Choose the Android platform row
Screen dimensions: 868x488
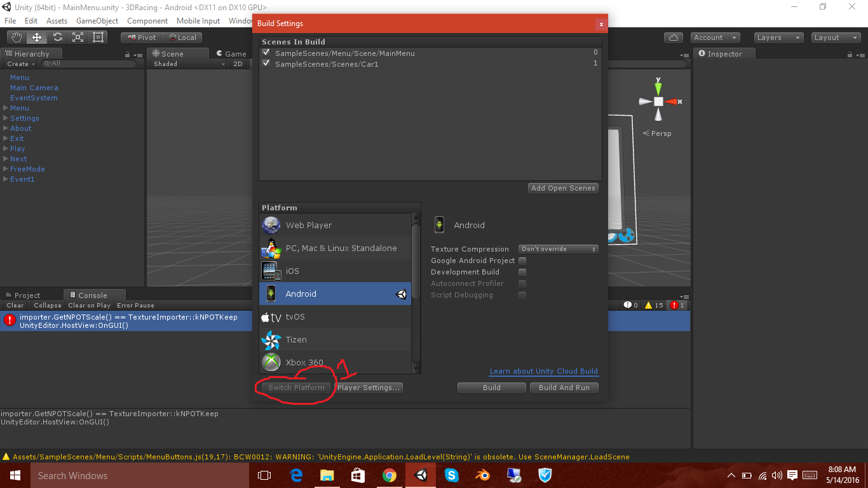(x=336, y=294)
